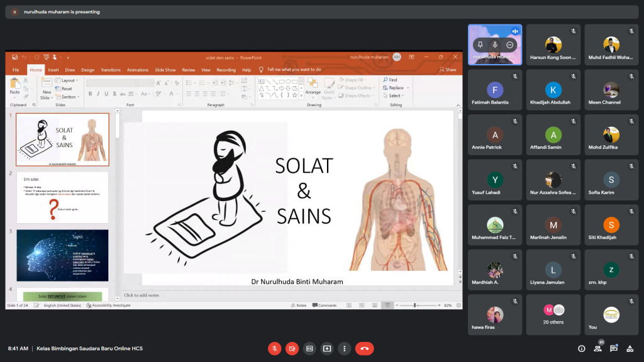Toggle closed captions in the meeting
Screen dimensions: 644x362
[x=309, y=348]
